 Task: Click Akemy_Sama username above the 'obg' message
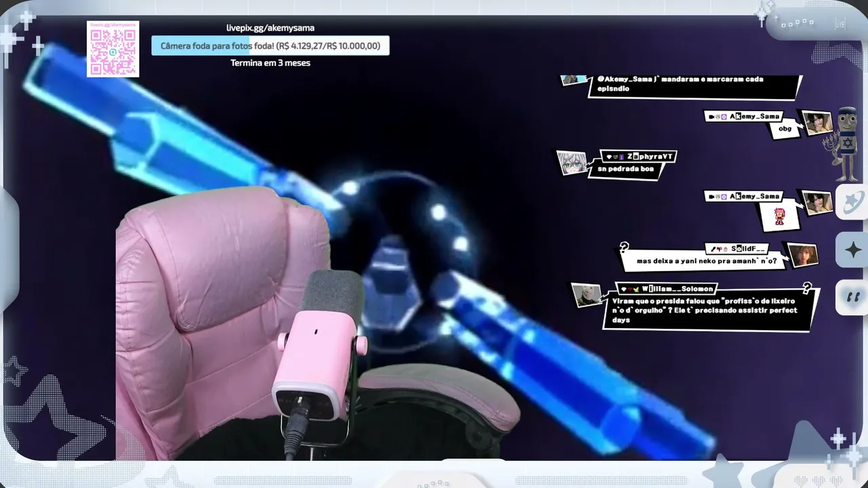click(x=754, y=117)
